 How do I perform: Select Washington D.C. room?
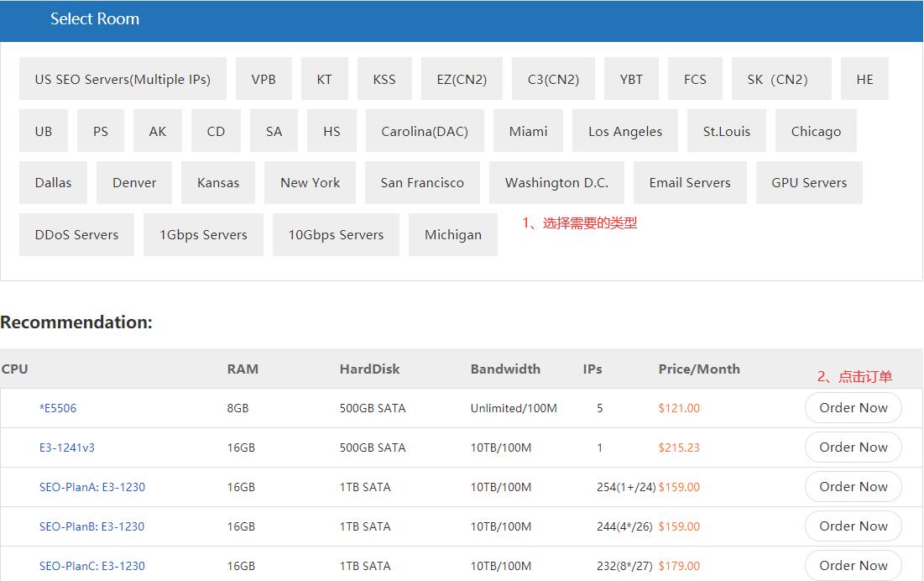coord(556,182)
